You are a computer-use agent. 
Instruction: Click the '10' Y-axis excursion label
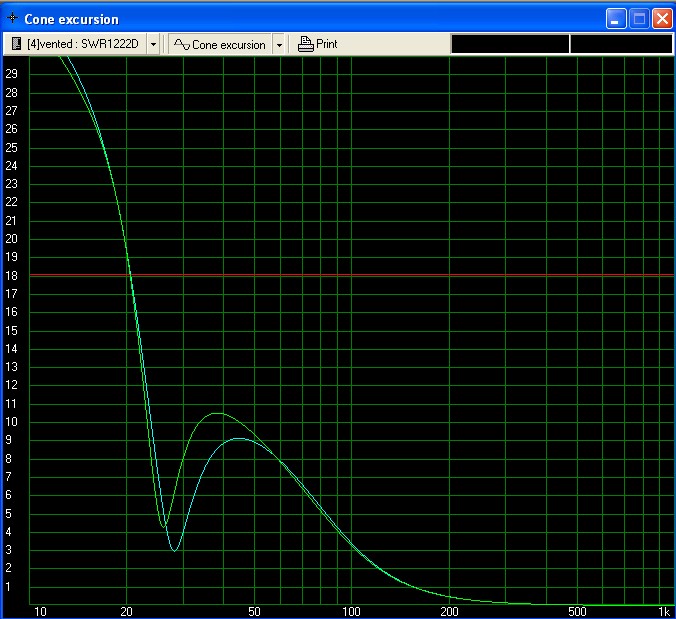(x=11, y=422)
